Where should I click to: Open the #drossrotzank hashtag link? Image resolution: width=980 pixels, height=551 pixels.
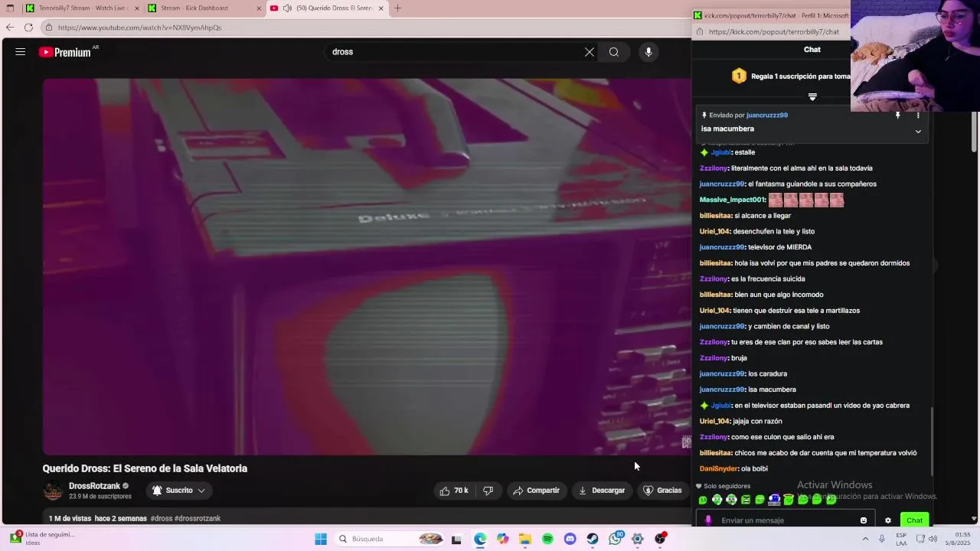198,518
